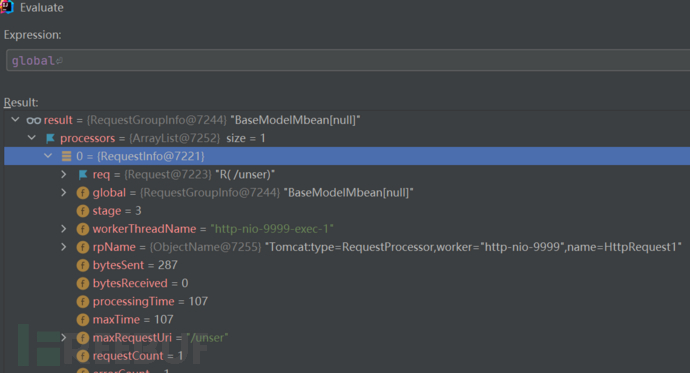
Task: Click the field icon beside bytesReceived
Action: click(83, 283)
